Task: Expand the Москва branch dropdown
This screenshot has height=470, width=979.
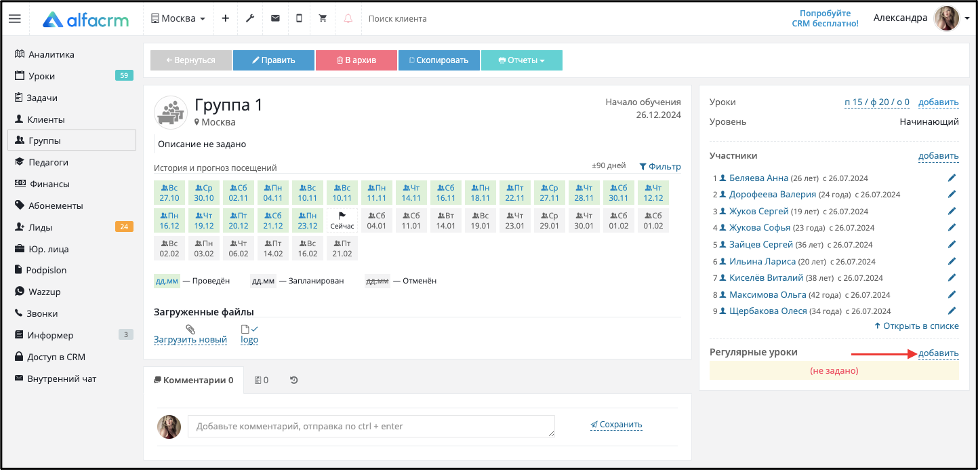Action: 179,19
